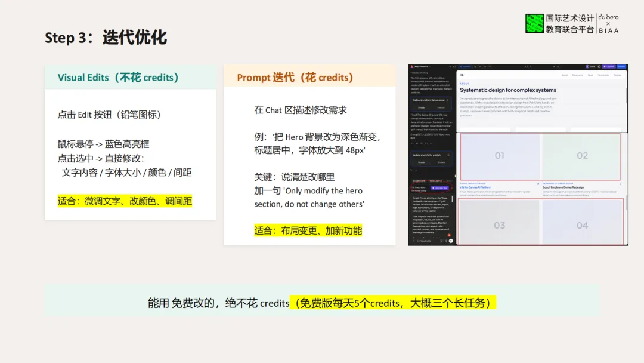Click Preview on the Fallback gradient Spline card

pyautogui.click(x=441, y=107)
